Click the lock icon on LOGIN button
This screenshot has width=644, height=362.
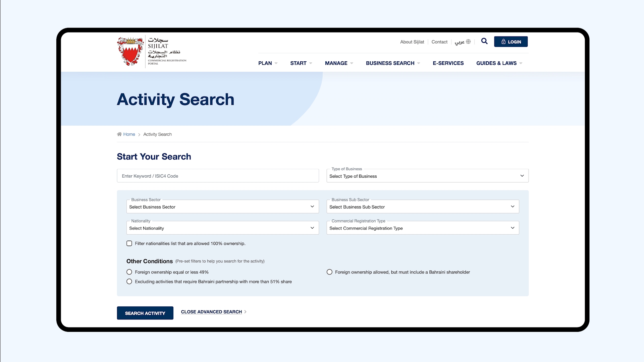(x=503, y=42)
